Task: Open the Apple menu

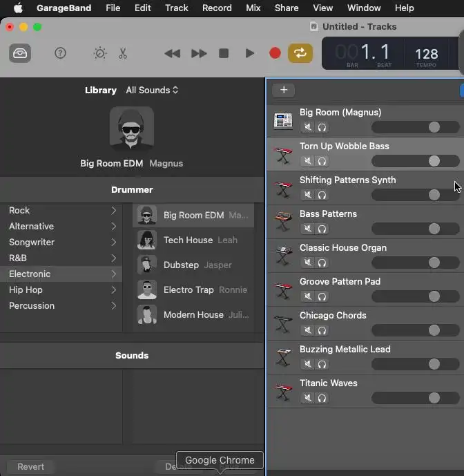Action: click(x=18, y=8)
